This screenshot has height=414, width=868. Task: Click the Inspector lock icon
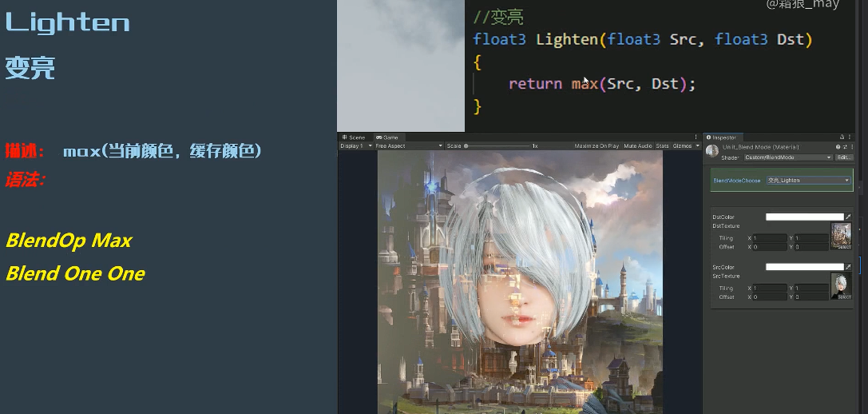click(x=842, y=137)
